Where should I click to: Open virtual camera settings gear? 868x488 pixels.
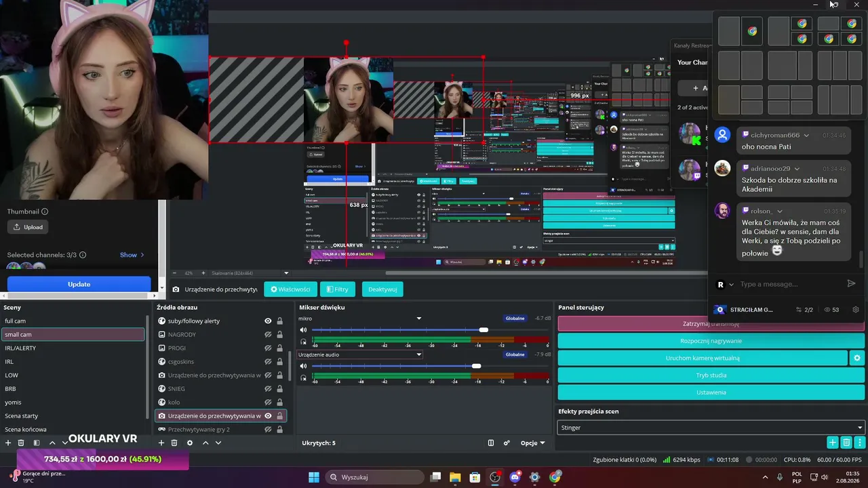pyautogui.click(x=857, y=358)
